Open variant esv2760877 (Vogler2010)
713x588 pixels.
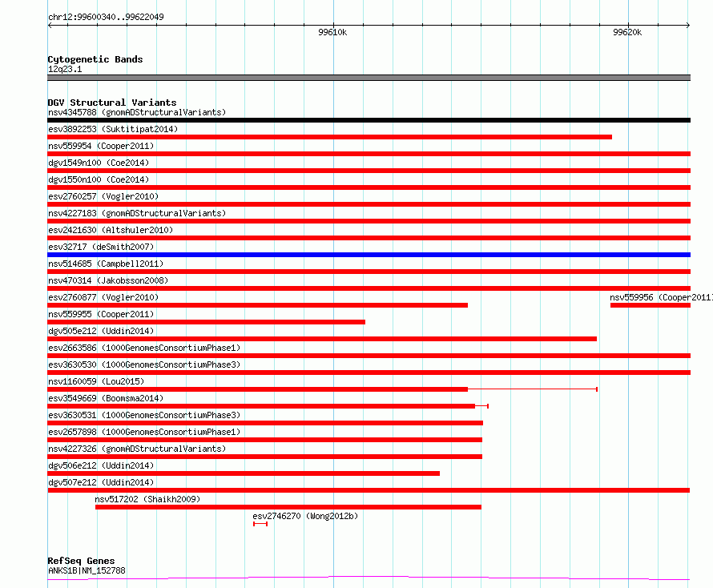[x=103, y=297]
